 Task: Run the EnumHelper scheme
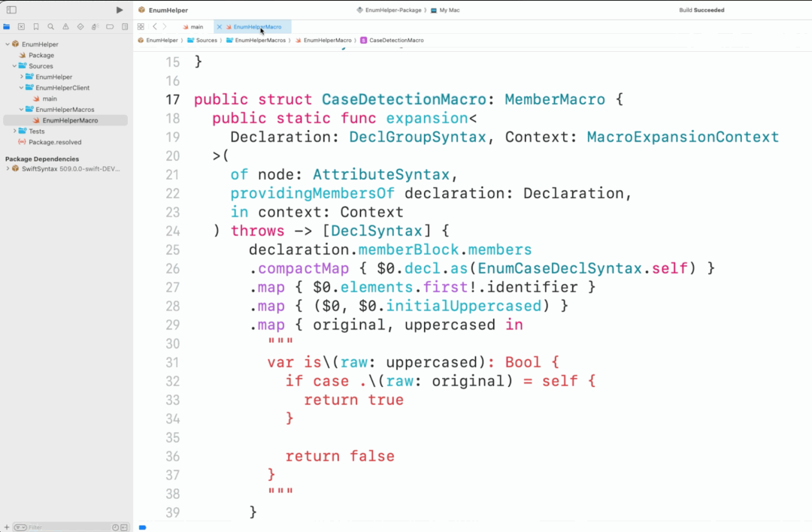[x=120, y=10]
